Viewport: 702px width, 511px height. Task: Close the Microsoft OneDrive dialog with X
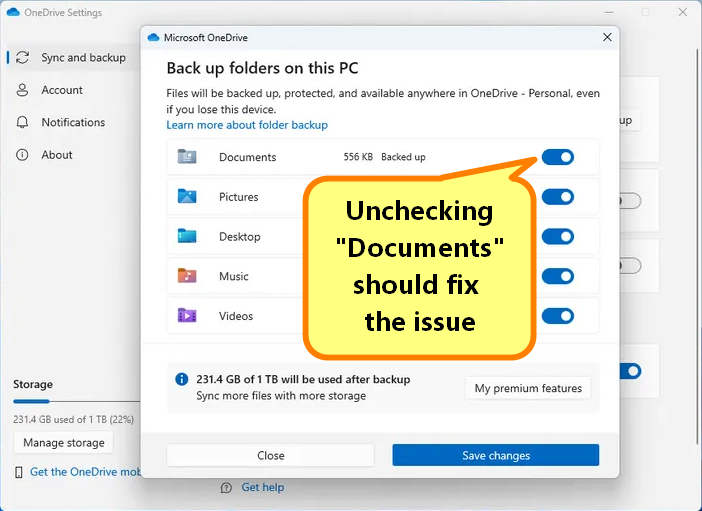click(x=607, y=37)
